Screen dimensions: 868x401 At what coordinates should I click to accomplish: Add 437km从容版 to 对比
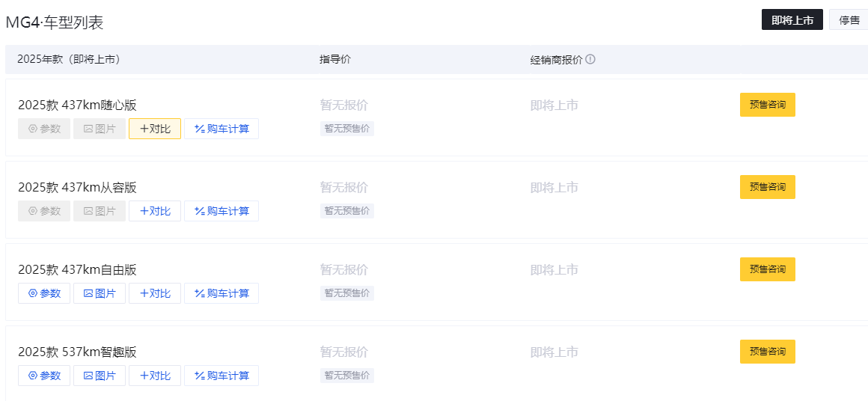pos(155,211)
